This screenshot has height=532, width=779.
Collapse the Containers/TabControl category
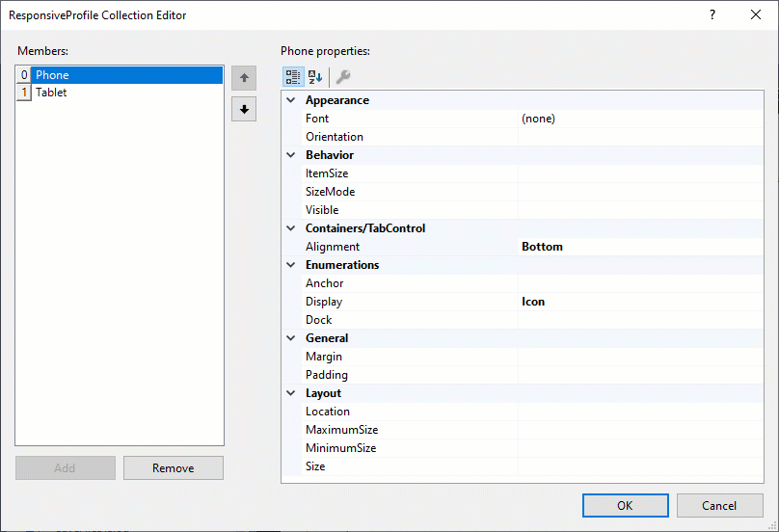[x=291, y=228]
